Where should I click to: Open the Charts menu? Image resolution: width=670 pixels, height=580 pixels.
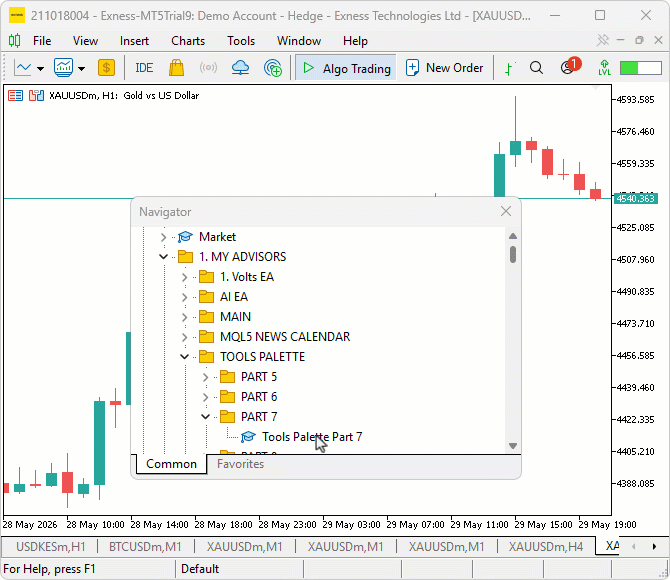click(188, 41)
